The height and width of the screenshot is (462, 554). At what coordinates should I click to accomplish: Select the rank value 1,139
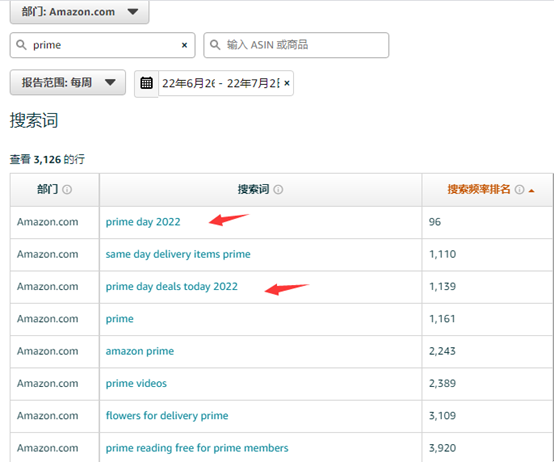click(442, 286)
